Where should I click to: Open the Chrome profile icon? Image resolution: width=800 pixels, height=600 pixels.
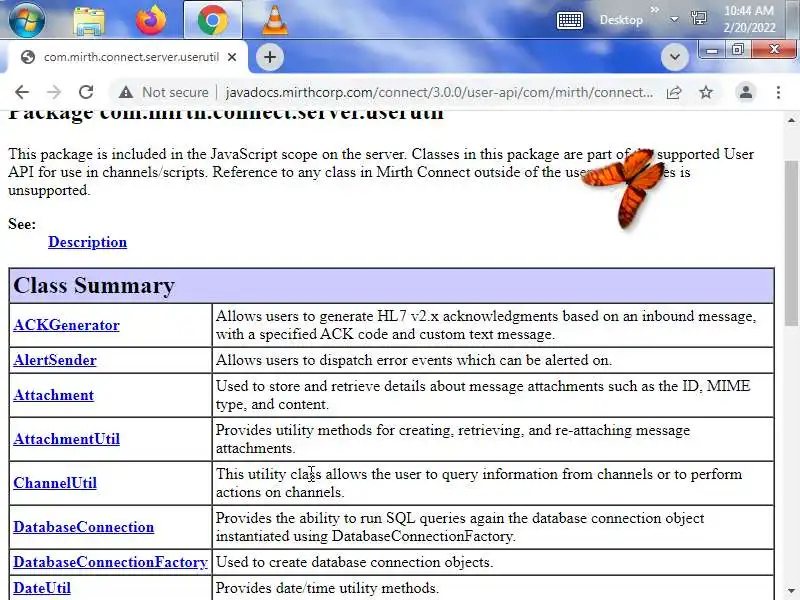745,92
